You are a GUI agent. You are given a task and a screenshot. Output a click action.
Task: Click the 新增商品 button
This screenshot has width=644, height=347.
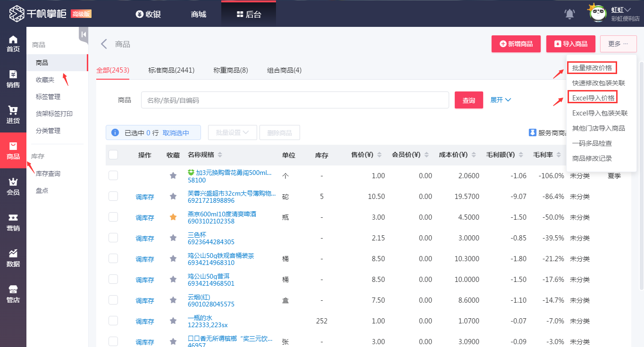[516, 44]
